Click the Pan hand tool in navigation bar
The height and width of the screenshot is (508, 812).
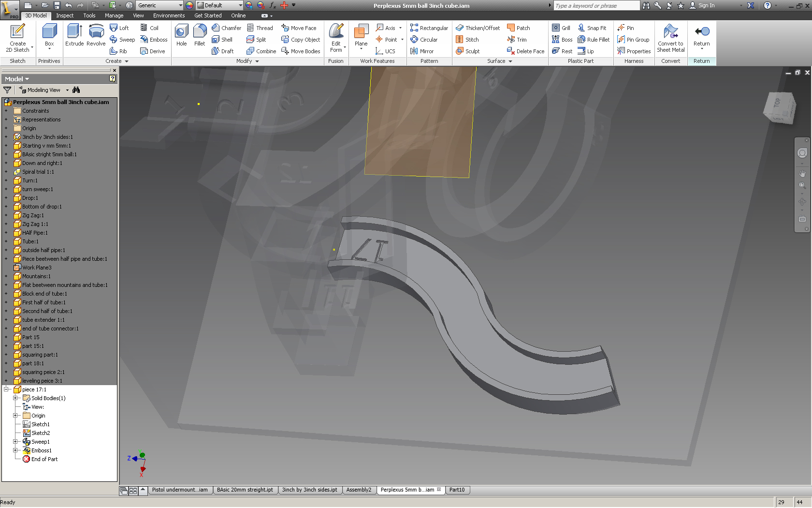click(802, 173)
